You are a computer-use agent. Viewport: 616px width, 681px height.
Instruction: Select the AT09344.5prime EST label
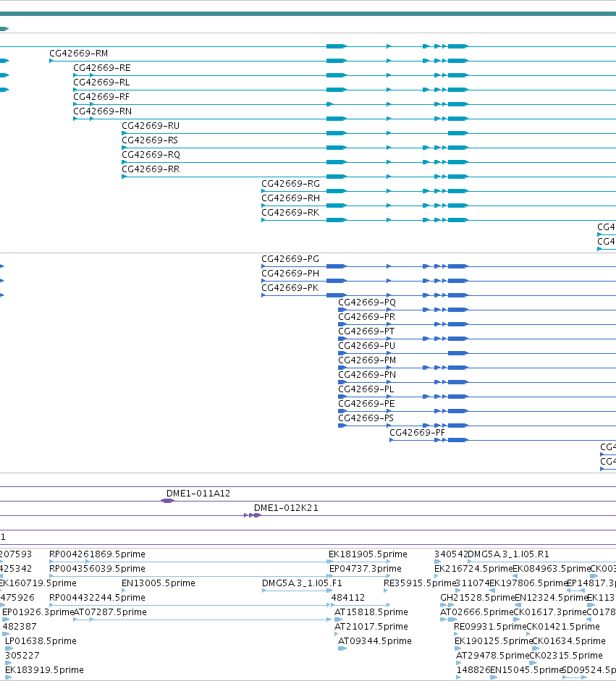click(374, 641)
